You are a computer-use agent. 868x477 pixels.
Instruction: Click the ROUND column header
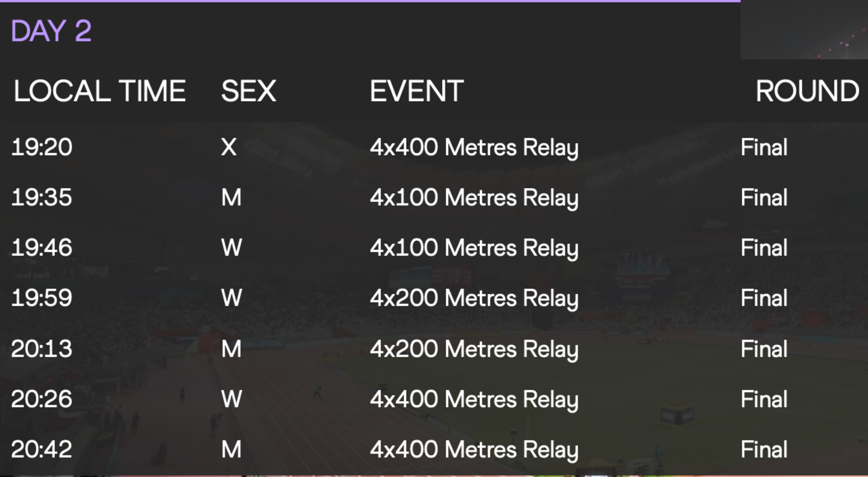807,91
